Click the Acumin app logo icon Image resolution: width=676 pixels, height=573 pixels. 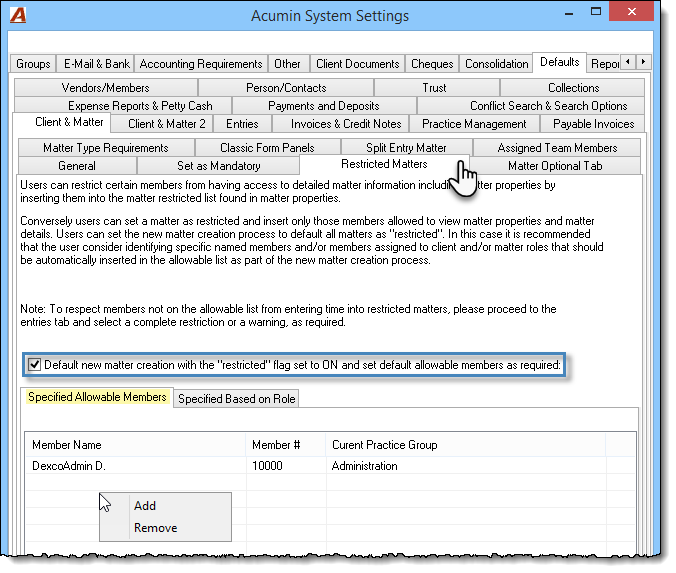[18, 16]
